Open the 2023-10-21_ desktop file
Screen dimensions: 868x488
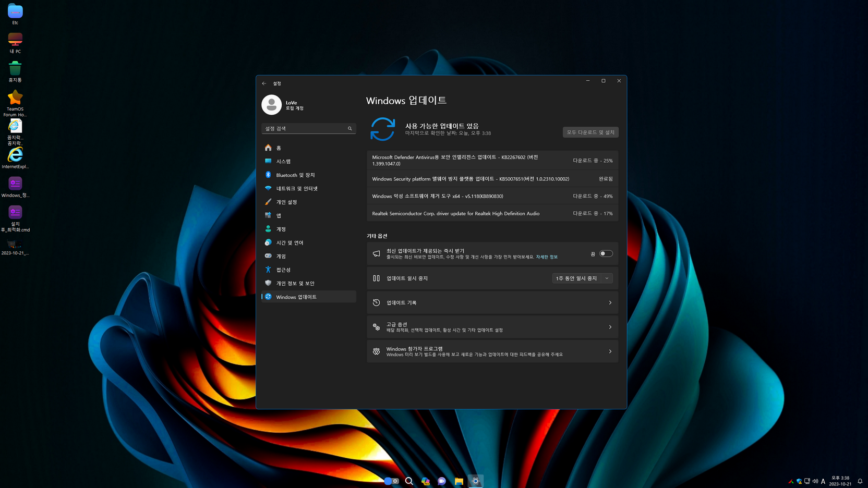(15, 247)
